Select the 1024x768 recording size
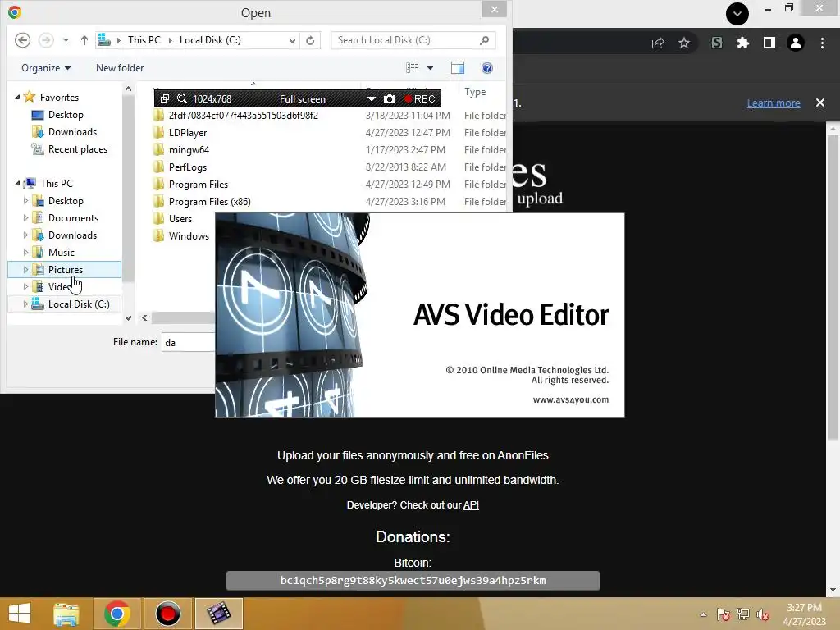 tap(212, 99)
